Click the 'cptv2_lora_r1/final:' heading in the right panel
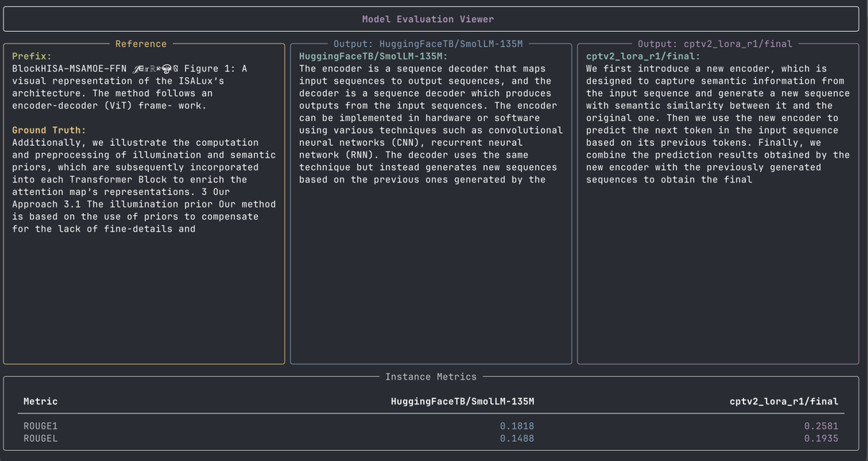Screen dimensions: 868x461 click(x=642, y=56)
